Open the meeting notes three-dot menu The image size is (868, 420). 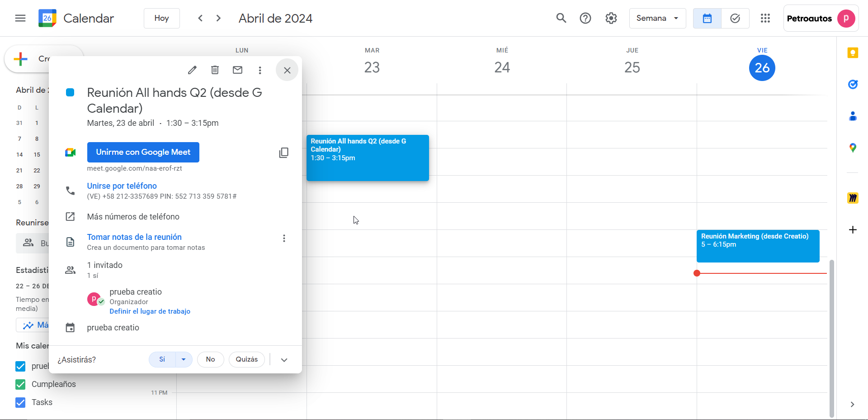click(x=284, y=238)
